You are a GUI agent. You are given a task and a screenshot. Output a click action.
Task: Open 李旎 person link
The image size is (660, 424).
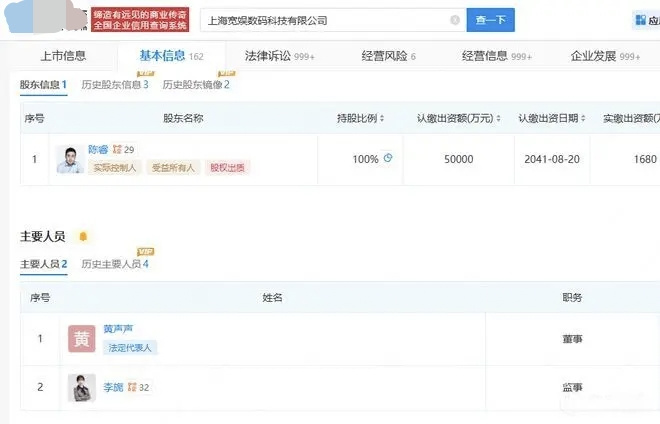[x=113, y=387]
